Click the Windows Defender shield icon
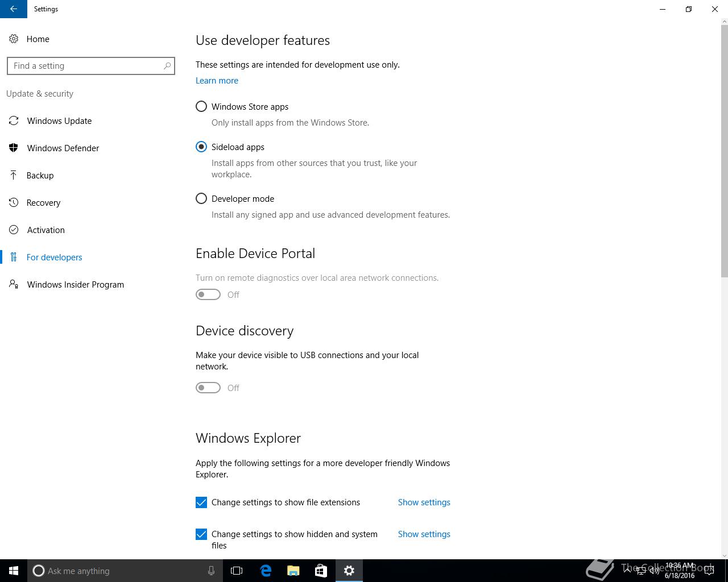Image resolution: width=728 pixels, height=582 pixels. [x=14, y=148]
